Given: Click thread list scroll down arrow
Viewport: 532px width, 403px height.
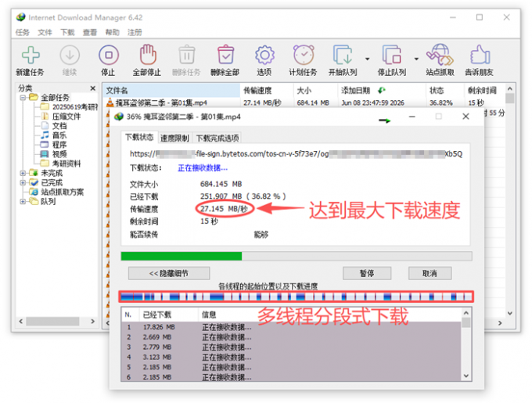Looking at the screenshot, I should tap(466, 376).
